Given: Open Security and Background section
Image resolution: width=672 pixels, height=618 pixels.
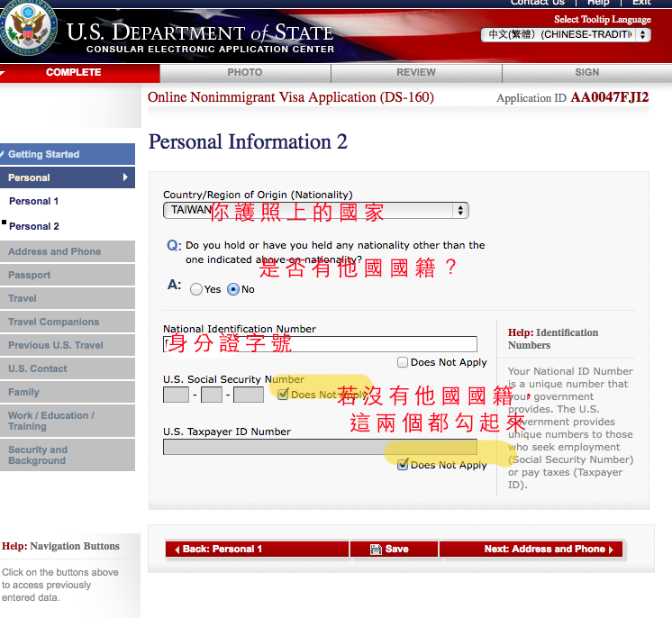Looking at the screenshot, I should coord(68,455).
